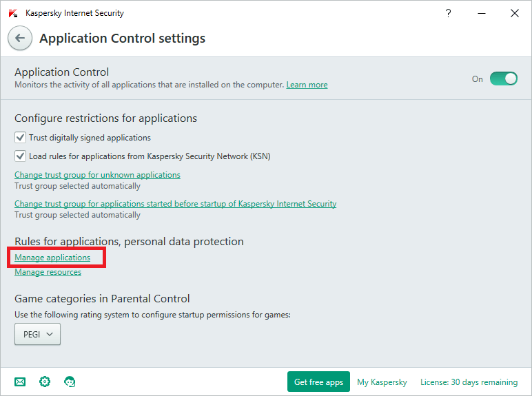Open the email notifications envelope icon
Viewport: 532px width, 396px height.
coord(20,382)
